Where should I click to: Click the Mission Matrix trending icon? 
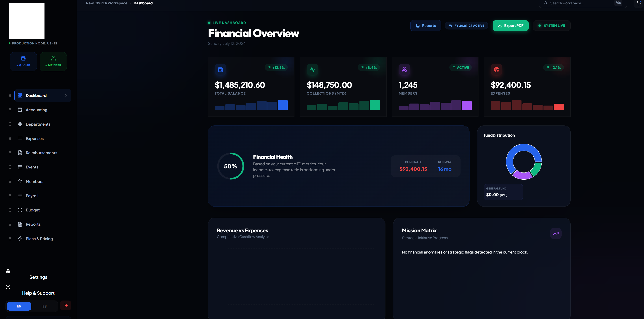556,233
